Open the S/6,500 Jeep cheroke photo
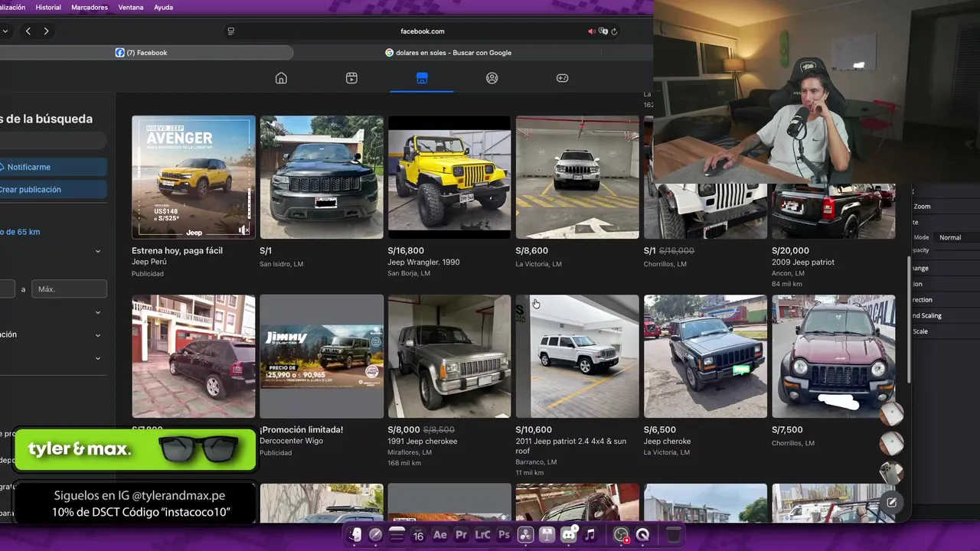The height and width of the screenshot is (551, 980). click(705, 357)
